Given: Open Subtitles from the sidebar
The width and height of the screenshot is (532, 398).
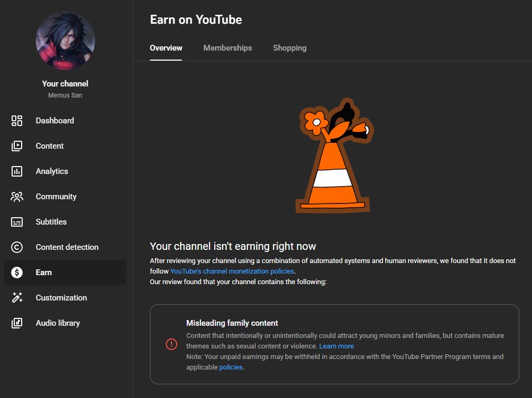Looking at the screenshot, I should coord(65,222).
